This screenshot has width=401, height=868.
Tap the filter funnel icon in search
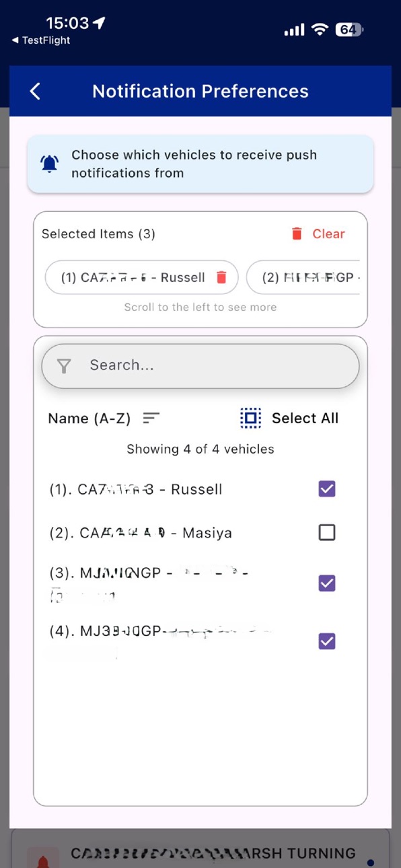[64, 365]
